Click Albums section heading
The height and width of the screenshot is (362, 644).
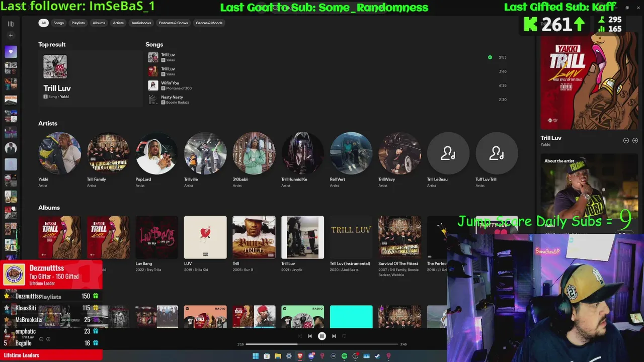coord(49,208)
